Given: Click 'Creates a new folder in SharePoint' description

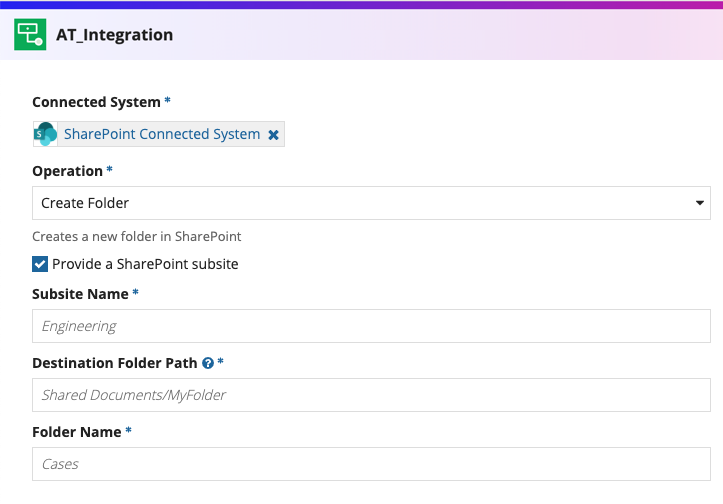Looking at the screenshot, I should 136,237.
